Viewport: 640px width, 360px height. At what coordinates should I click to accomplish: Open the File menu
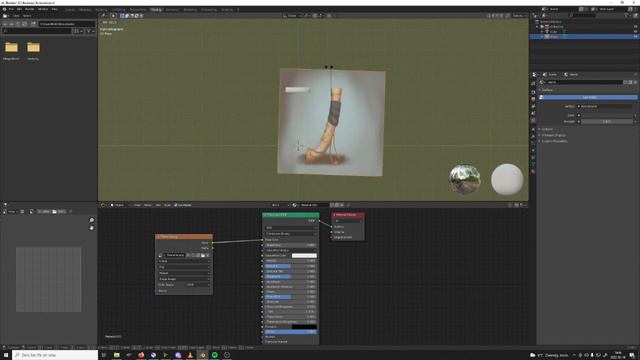11,9
